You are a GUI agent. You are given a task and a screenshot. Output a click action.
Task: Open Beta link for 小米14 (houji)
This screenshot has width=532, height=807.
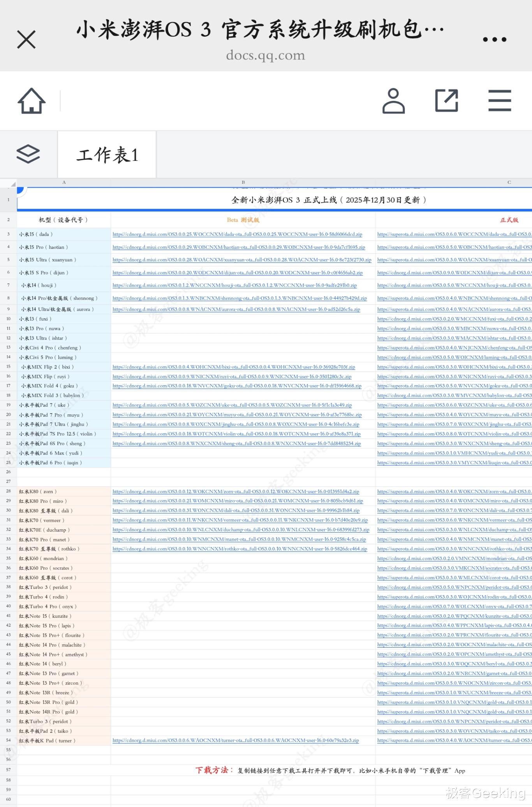coord(235,285)
